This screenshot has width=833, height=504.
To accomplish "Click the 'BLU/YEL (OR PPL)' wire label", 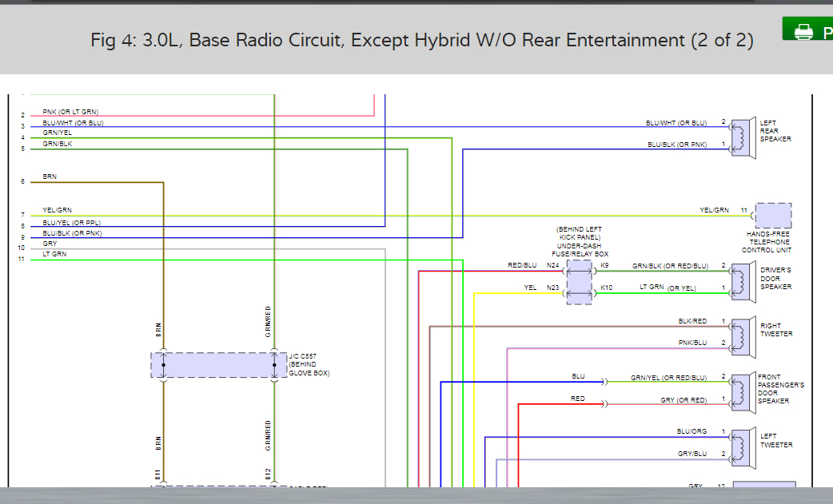I will pyautogui.click(x=72, y=223).
